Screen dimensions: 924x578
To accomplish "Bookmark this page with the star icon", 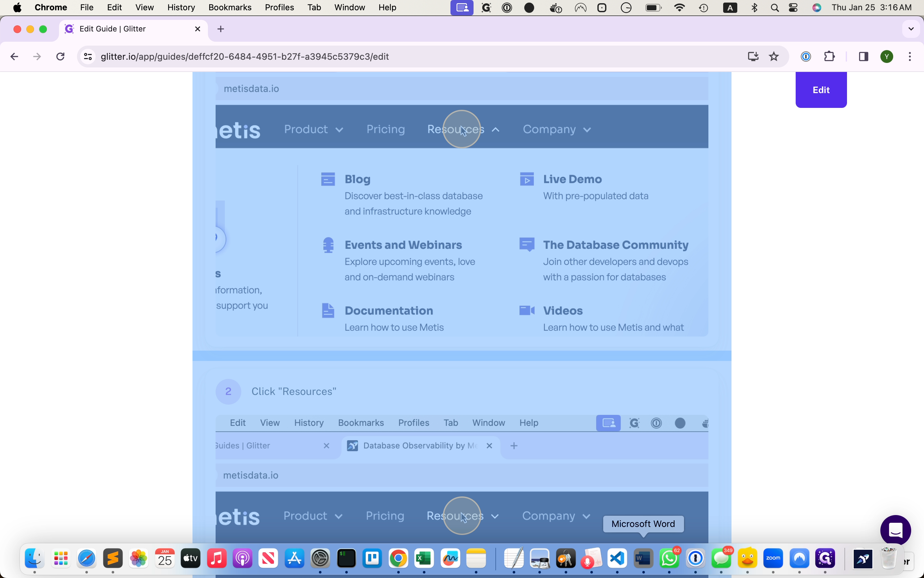I will (774, 57).
